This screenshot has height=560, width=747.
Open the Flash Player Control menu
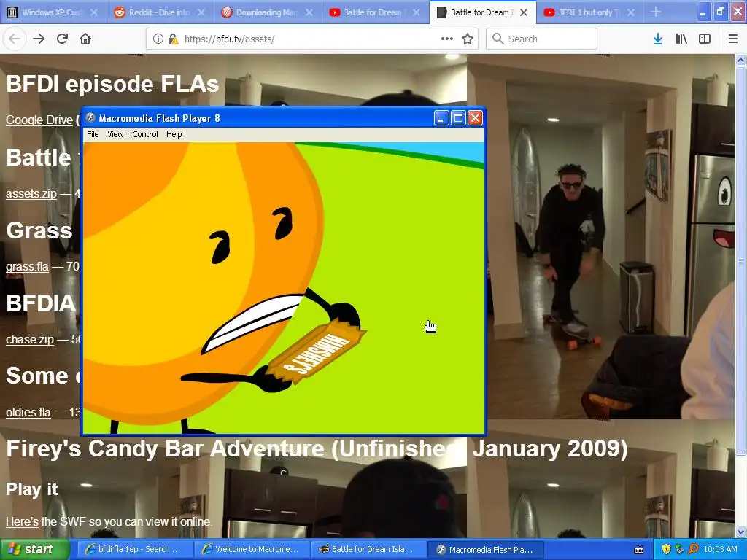click(145, 134)
